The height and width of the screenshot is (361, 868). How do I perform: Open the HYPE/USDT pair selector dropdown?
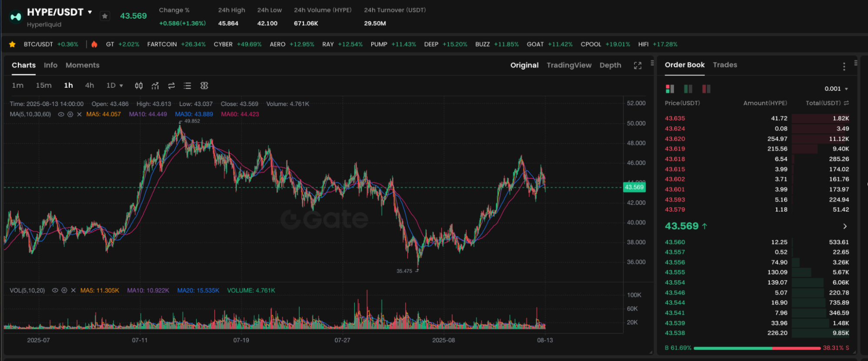(x=90, y=12)
